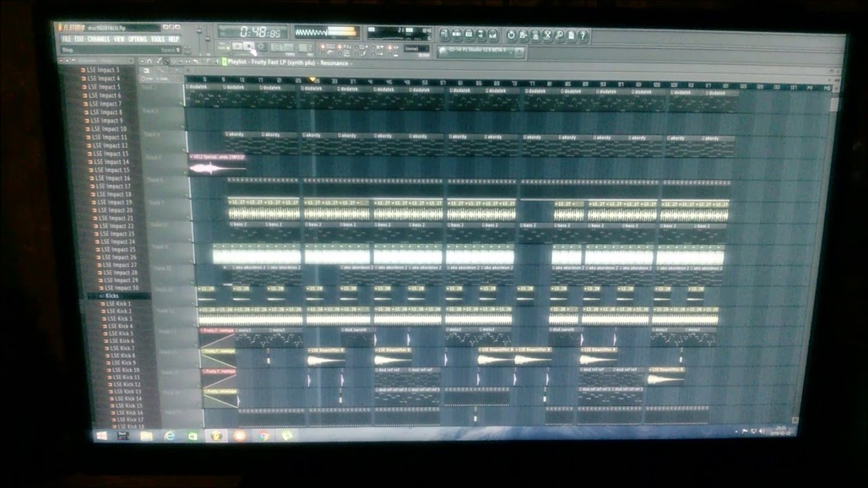The height and width of the screenshot is (488, 868).
Task: Open the Playlist view toolbar icon
Action: [x=444, y=34]
